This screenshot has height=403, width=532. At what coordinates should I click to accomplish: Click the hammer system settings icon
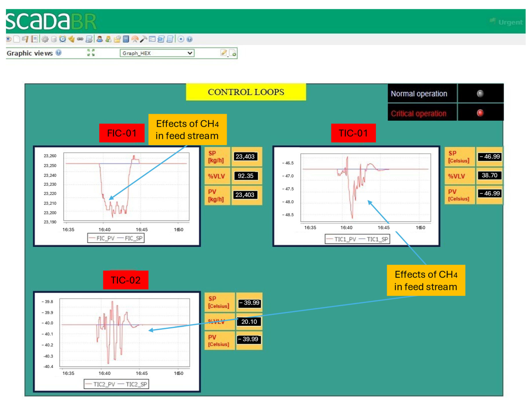143,39
